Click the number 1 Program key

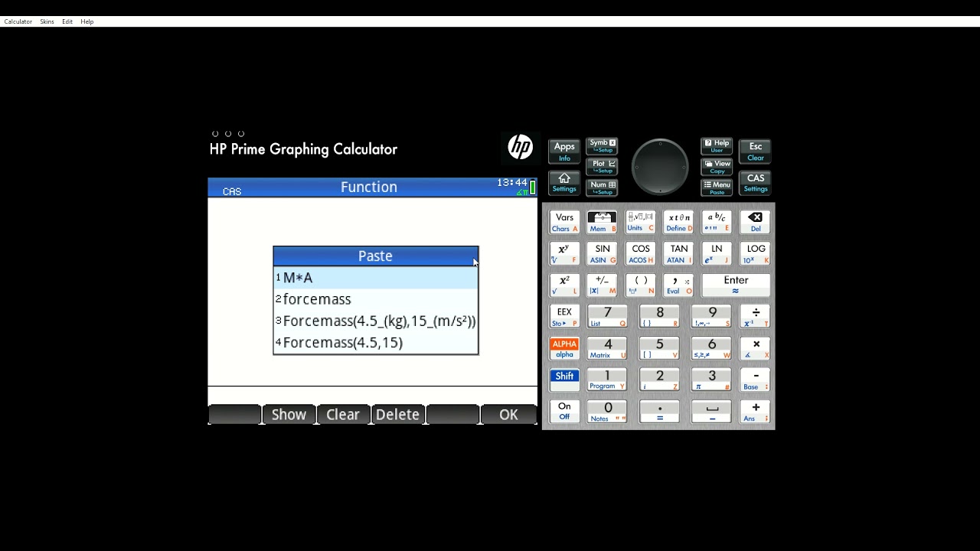607,380
